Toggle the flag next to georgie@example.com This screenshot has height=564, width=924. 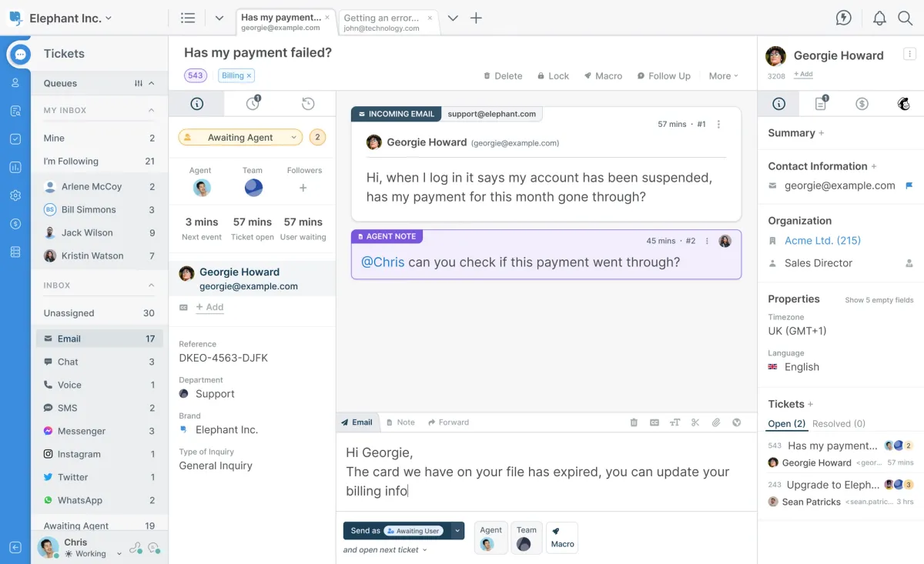[x=909, y=185]
